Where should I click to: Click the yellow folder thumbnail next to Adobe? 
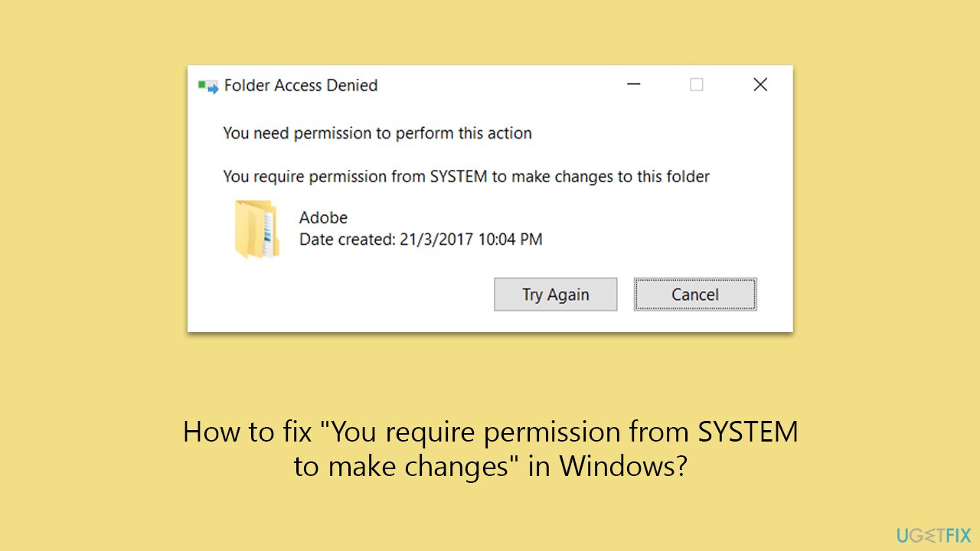(257, 229)
